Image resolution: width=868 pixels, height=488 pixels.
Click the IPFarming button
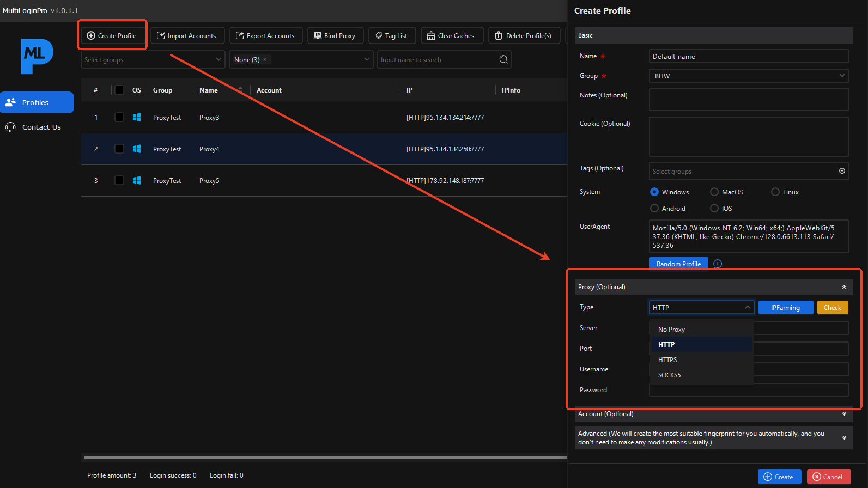pyautogui.click(x=786, y=307)
